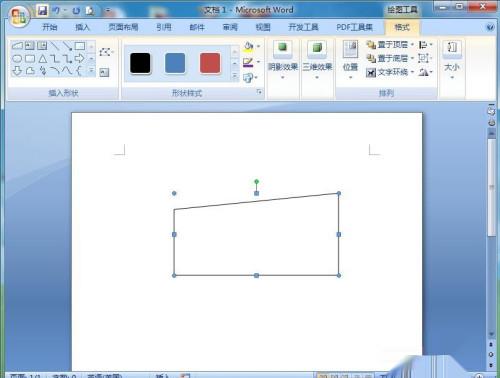500x378 pixels.
Task: Click 置于底层 button
Action: 390,59
